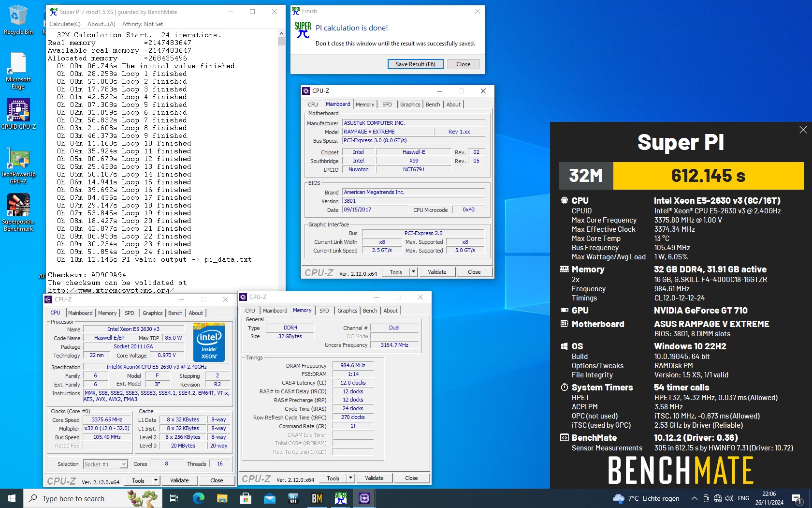Close the BenchMate Super PI result panel
812x508 pixels.
pyautogui.click(x=803, y=130)
